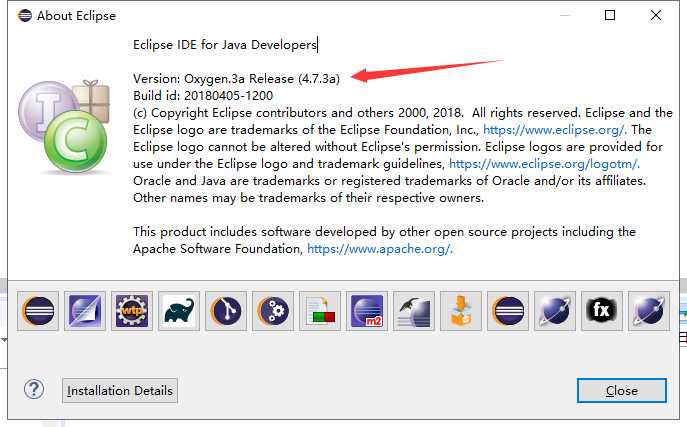This screenshot has height=427, width=687.
Task: Close the About Eclipse dialog with Close button
Action: click(622, 391)
